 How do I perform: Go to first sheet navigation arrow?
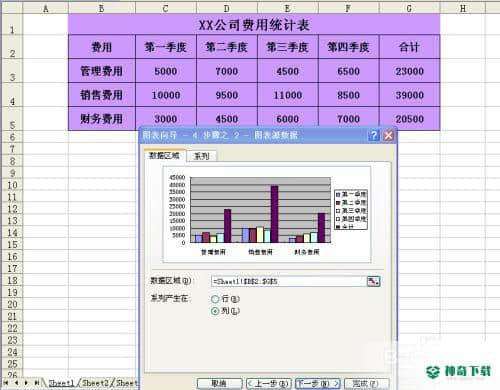(x=6, y=383)
